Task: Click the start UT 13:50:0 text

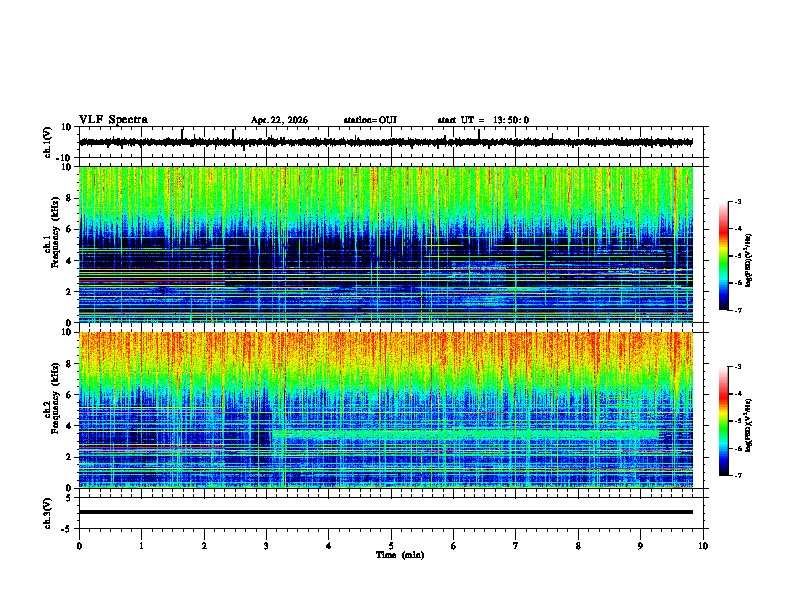Action: (x=483, y=120)
